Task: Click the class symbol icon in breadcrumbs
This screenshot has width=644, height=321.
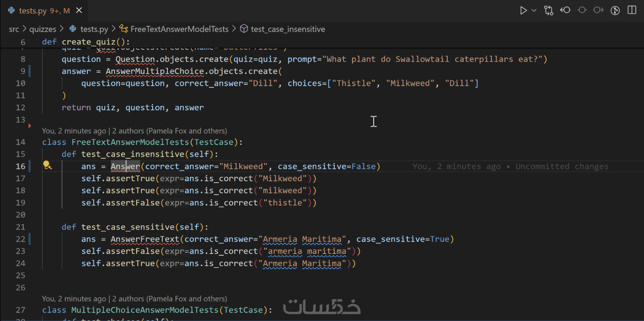Action: coord(124,29)
